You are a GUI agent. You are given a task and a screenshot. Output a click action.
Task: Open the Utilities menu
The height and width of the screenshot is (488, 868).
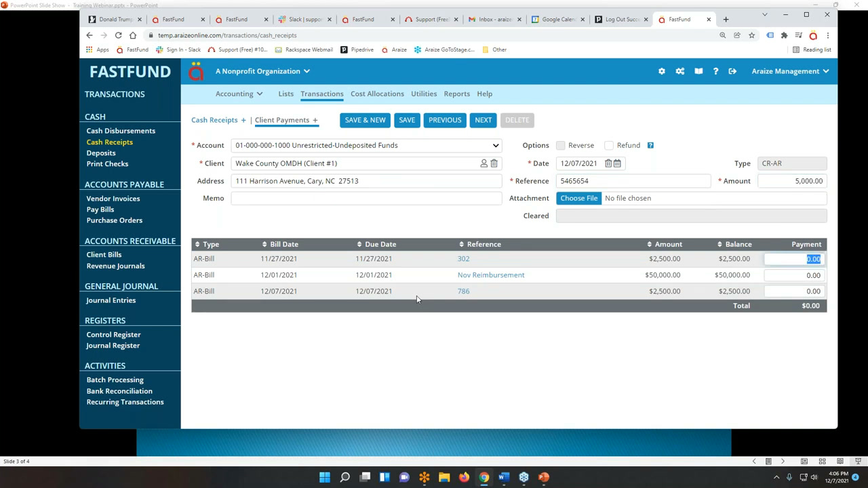tap(424, 94)
